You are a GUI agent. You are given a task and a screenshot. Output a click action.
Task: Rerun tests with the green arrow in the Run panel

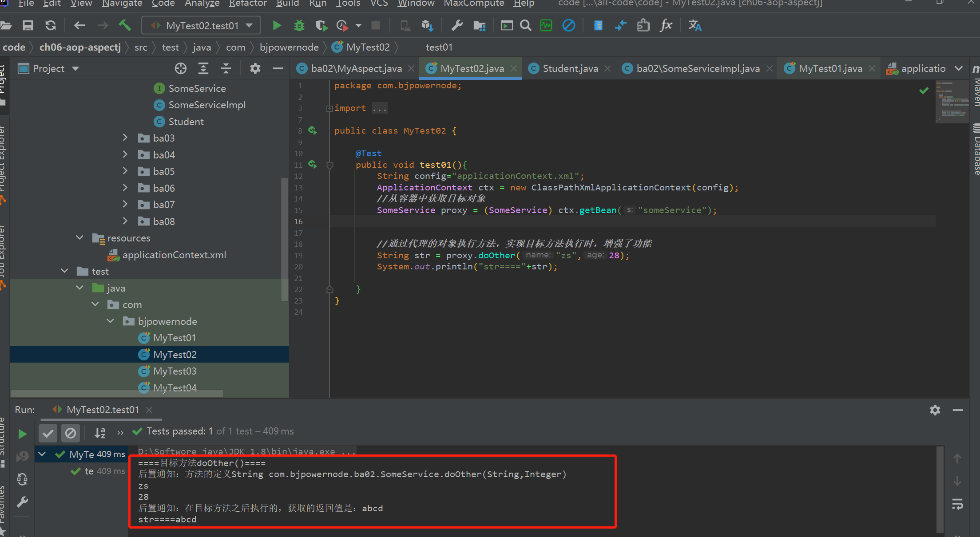tap(22, 434)
